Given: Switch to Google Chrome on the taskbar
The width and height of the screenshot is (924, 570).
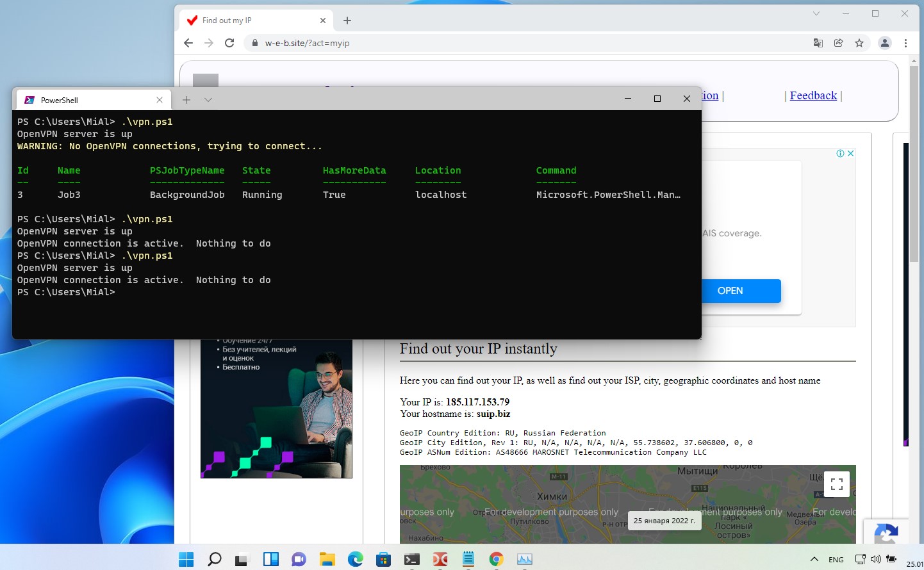Looking at the screenshot, I should [496, 559].
